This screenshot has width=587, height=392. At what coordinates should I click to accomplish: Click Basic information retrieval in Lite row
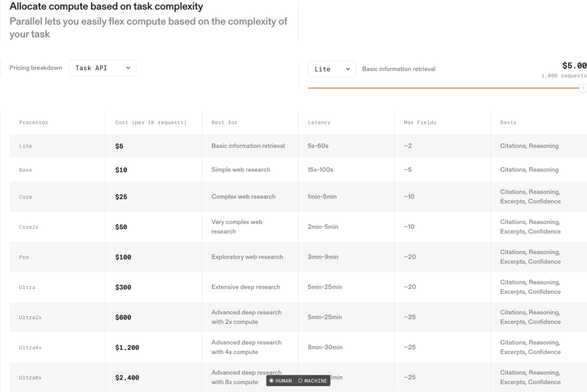(x=248, y=146)
